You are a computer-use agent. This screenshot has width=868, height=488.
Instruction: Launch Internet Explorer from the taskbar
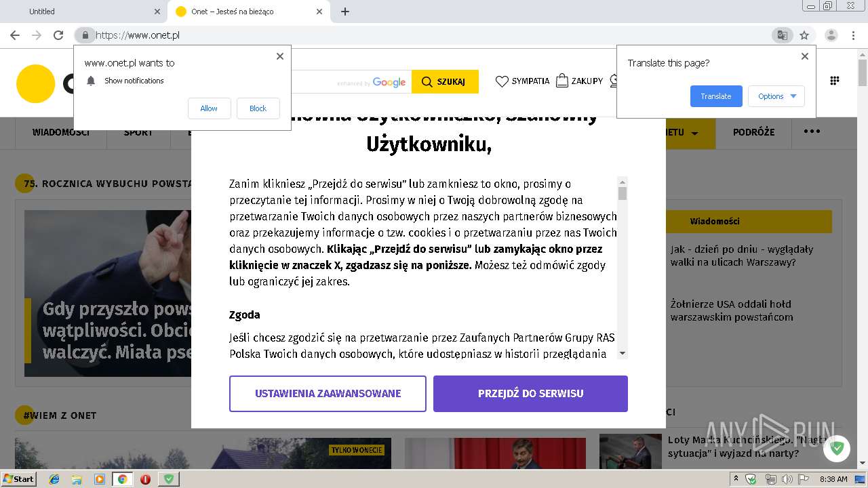pos(54,479)
